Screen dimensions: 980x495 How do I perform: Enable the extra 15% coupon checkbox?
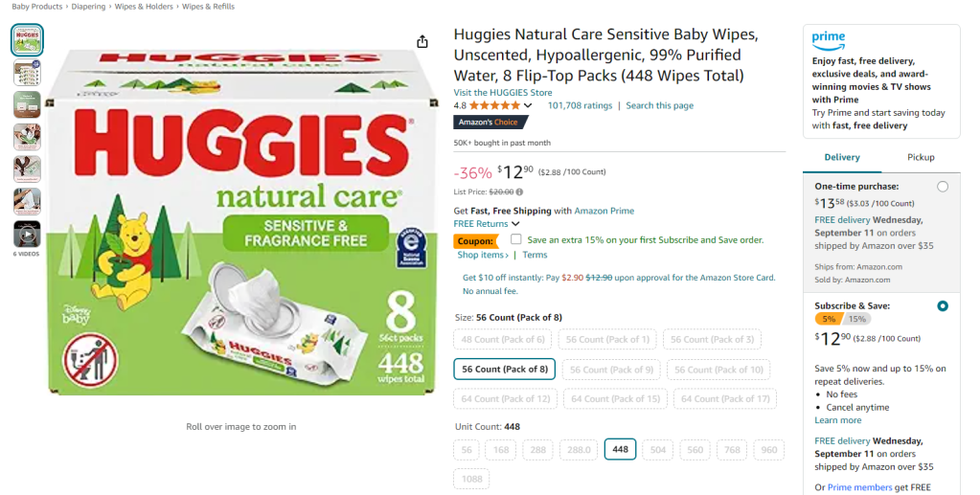pyautogui.click(x=516, y=239)
